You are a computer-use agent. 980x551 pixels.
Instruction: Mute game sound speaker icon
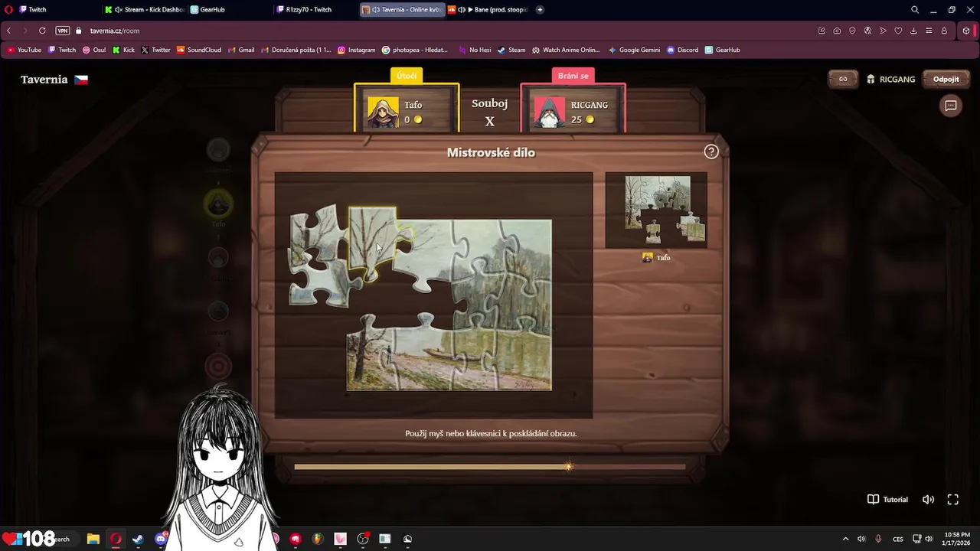point(928,500)
